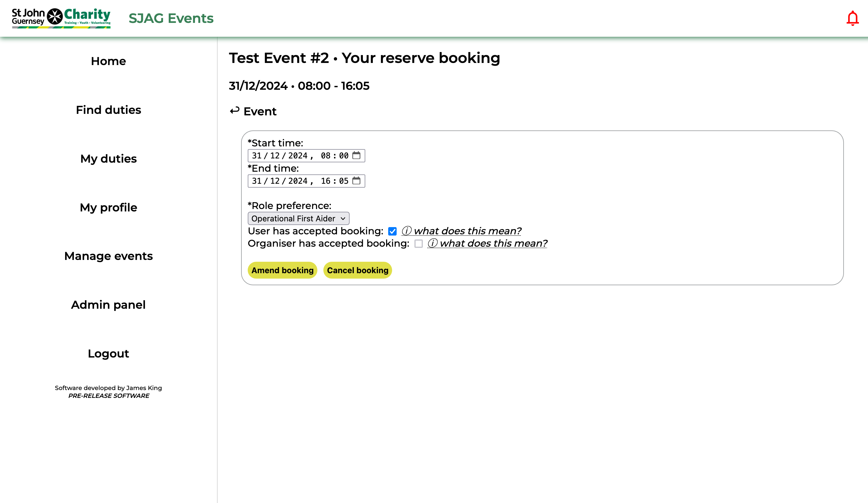
Task: Untick the User has accepted booking checkbox
Action: point(392,231)
